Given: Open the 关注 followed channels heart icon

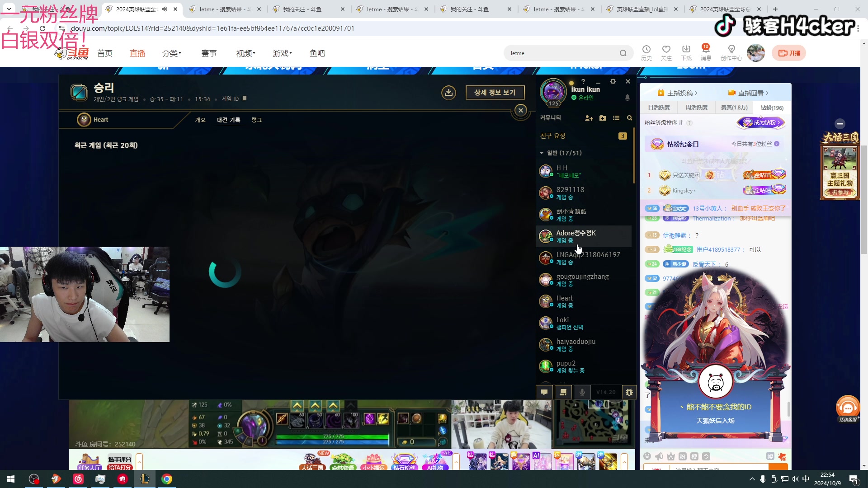Looking at the screenshot, I should tap(666, 52).
